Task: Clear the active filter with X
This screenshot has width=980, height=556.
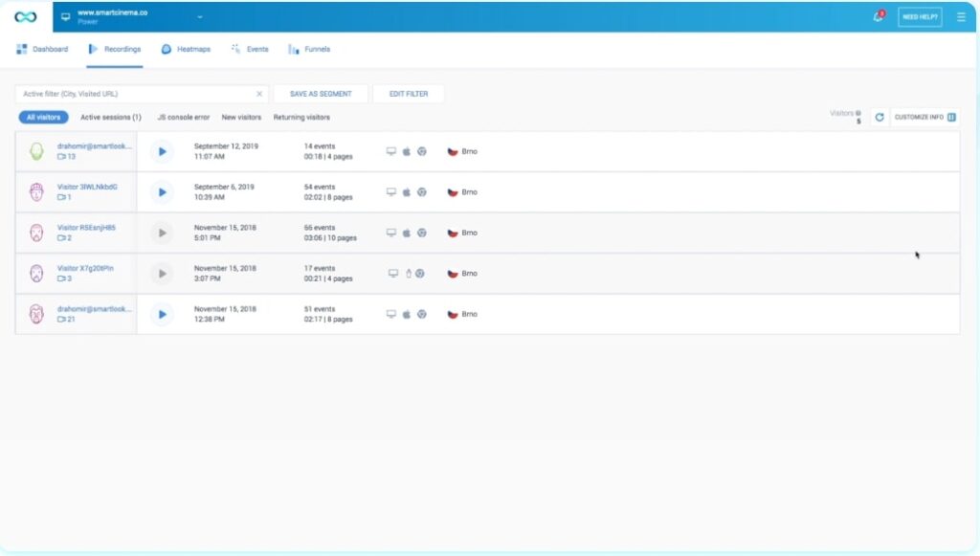Action: (259, 94)
